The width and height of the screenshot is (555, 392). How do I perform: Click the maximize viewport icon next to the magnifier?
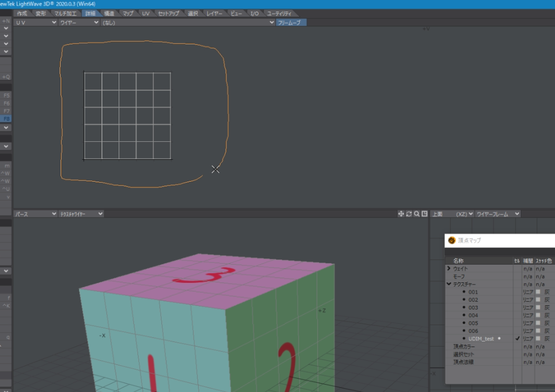click(424, 214)
